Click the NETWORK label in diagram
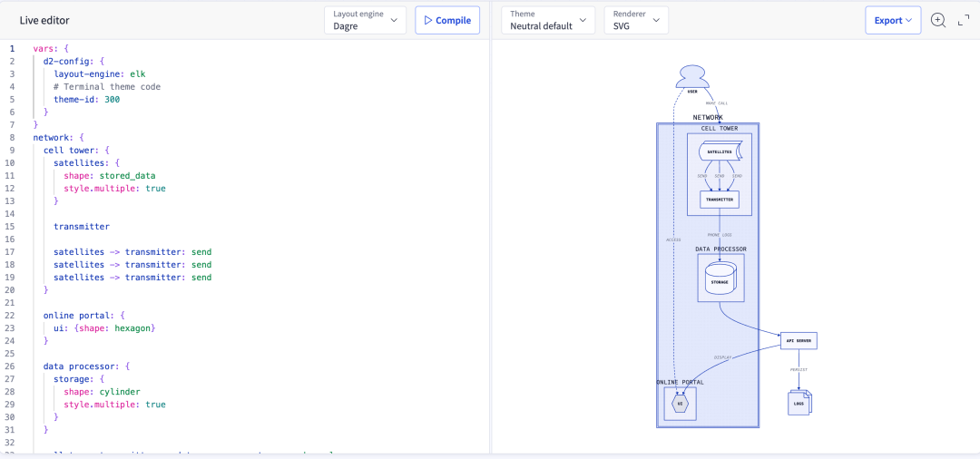The height and width of the screenshot is (459, 980). (708, 117)
